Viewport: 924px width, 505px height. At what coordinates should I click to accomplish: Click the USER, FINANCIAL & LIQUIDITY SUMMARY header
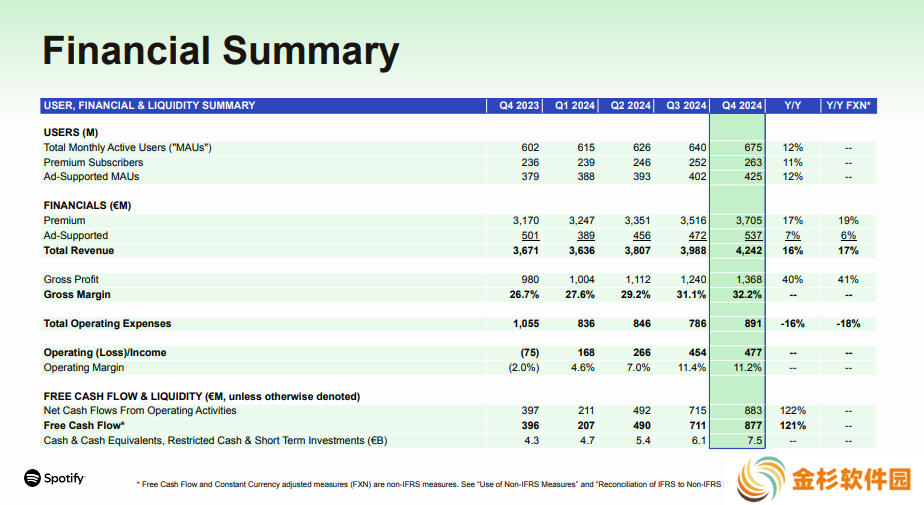click(x=150, y=105)
